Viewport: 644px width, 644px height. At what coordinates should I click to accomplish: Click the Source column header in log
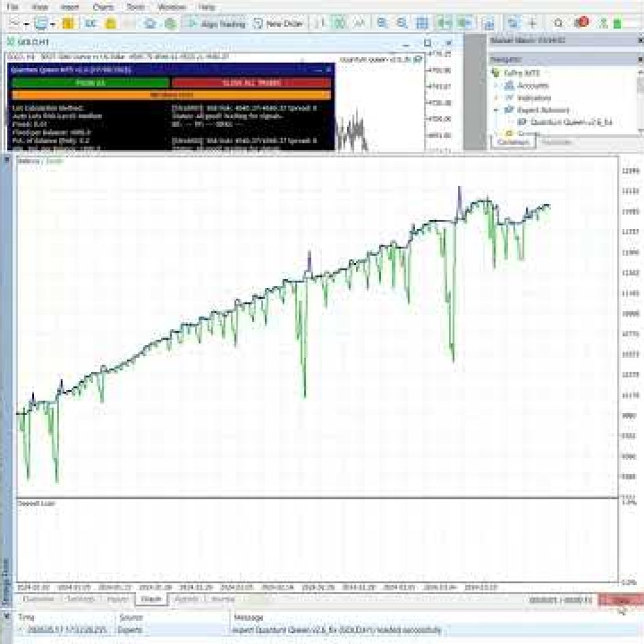coord(131,617)
